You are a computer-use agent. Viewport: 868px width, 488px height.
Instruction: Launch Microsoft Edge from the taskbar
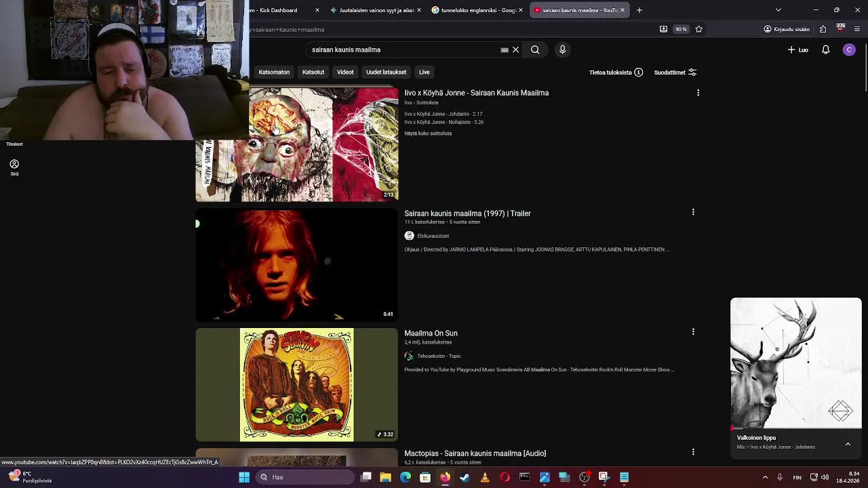[x=406, y=477]
